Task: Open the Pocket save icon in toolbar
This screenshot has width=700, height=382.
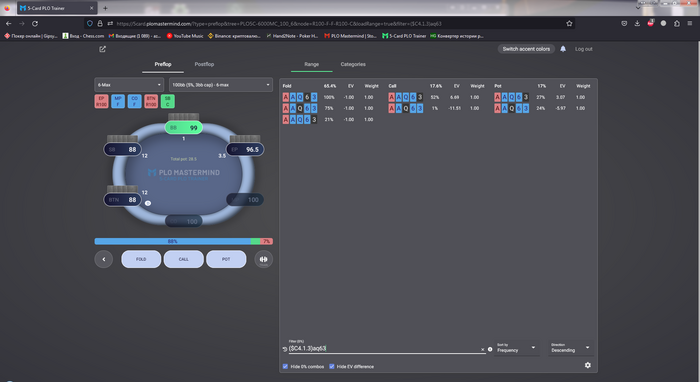Action: [x=624, y=24]
